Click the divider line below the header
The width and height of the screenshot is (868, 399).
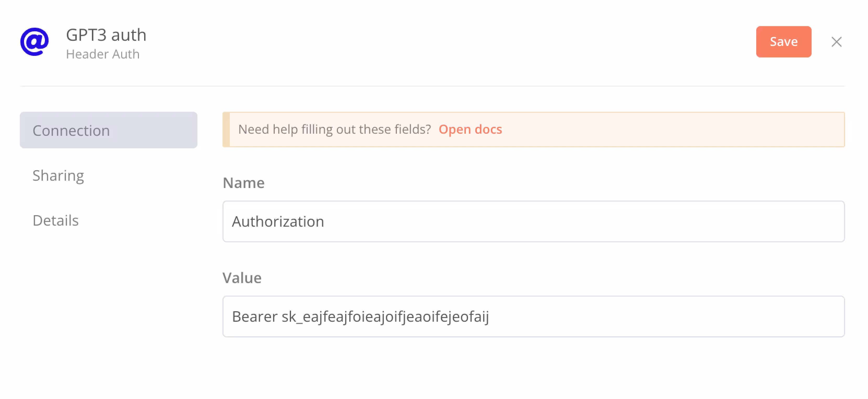coord(432,86)
